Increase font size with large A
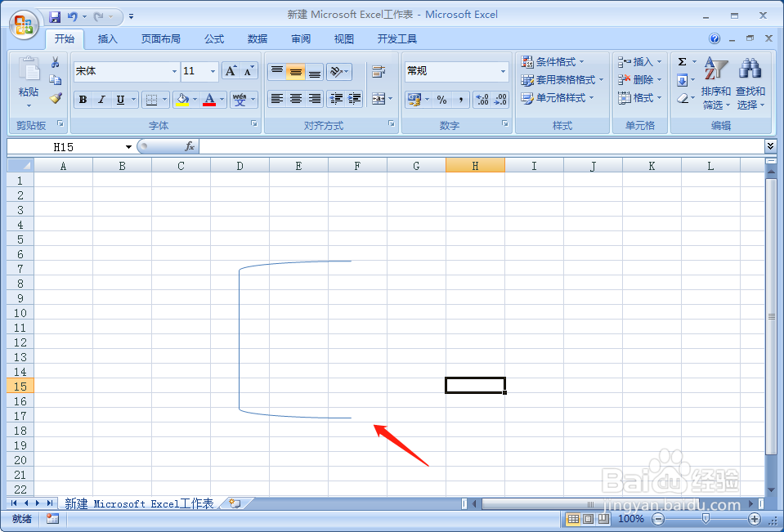The width and height of the screenshot is (784, 532). pyautogui.click(x=231, y=71)
